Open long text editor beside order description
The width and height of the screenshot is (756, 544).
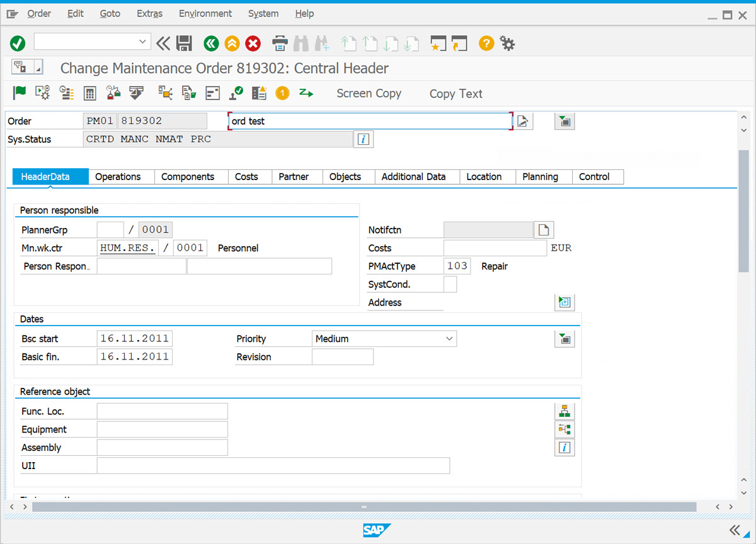[x=524, y=121]
